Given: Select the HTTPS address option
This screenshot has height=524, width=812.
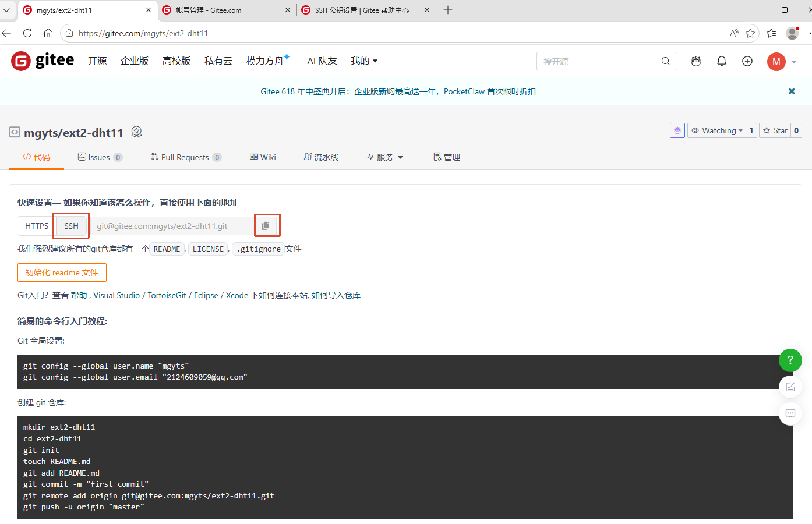Looking at the screenshot, I should coord(37,226).
